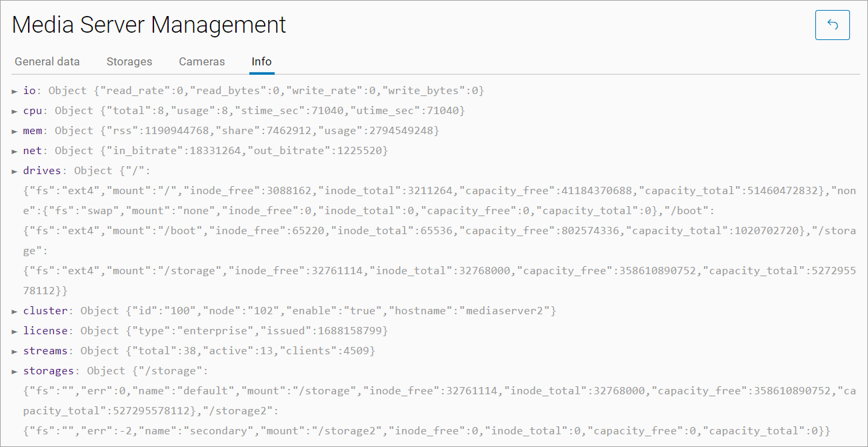Open the license object disclosure arrow
Image resolution: width=868 pixels, height=447 pixels.
click(15, 331)
